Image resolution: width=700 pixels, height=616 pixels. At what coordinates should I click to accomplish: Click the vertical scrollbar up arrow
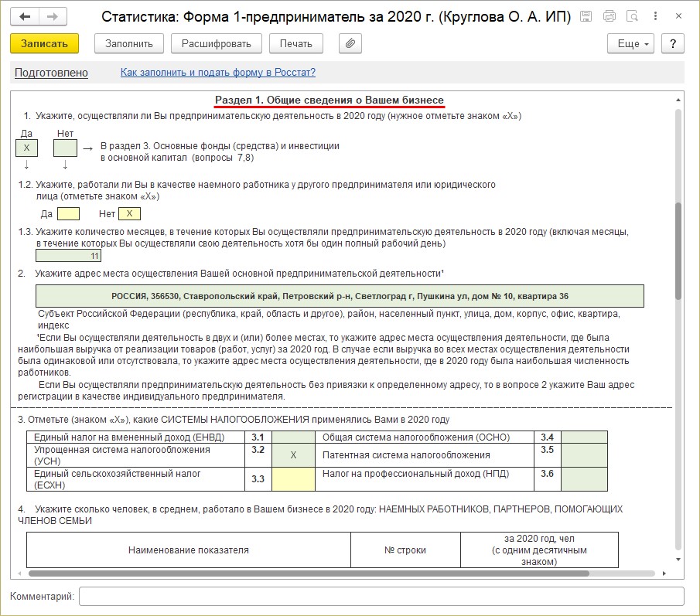(678, 100)
